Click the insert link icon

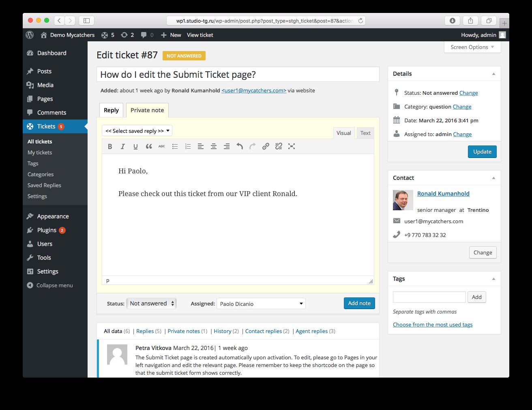click(x=266, y=146)
